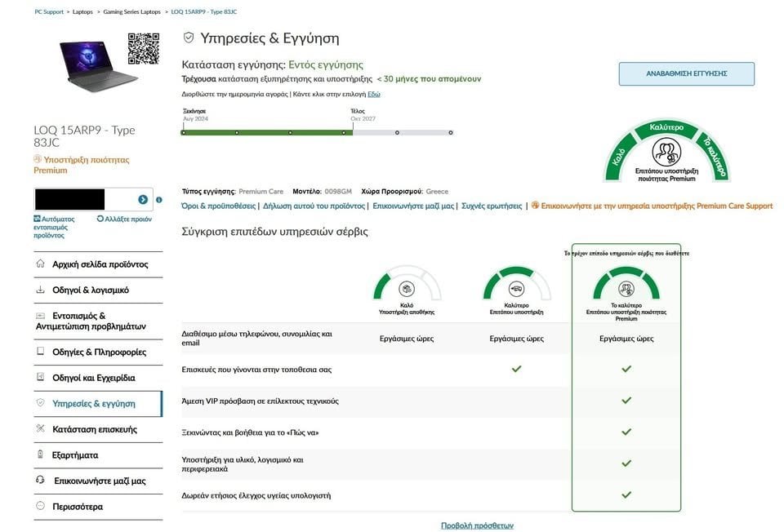The image size is (784, 532).
Task: Click the home icon beside Αρχική σελίδα προϊόντος
Action: (x=41, y=264)
